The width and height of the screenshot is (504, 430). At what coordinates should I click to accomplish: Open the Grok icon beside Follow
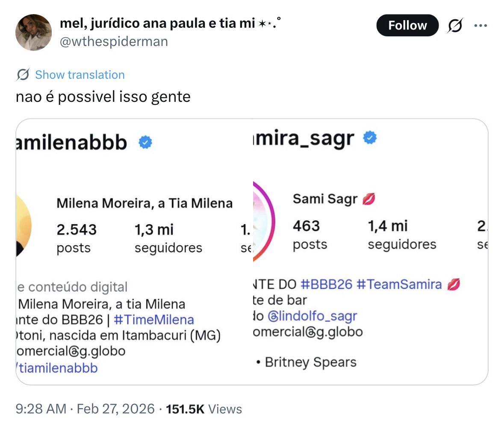[454, 27]
